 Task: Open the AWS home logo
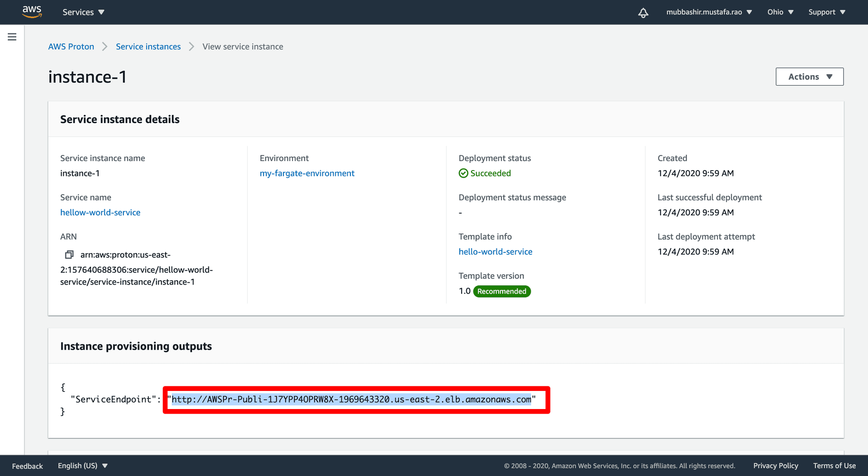click(32, 12)
